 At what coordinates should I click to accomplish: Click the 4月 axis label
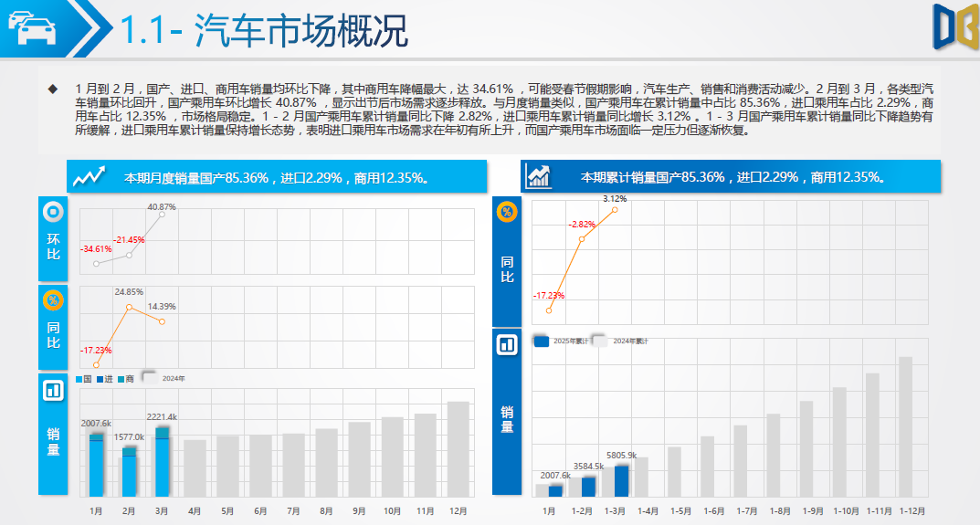pyautogui.click(x=195, y=511)
